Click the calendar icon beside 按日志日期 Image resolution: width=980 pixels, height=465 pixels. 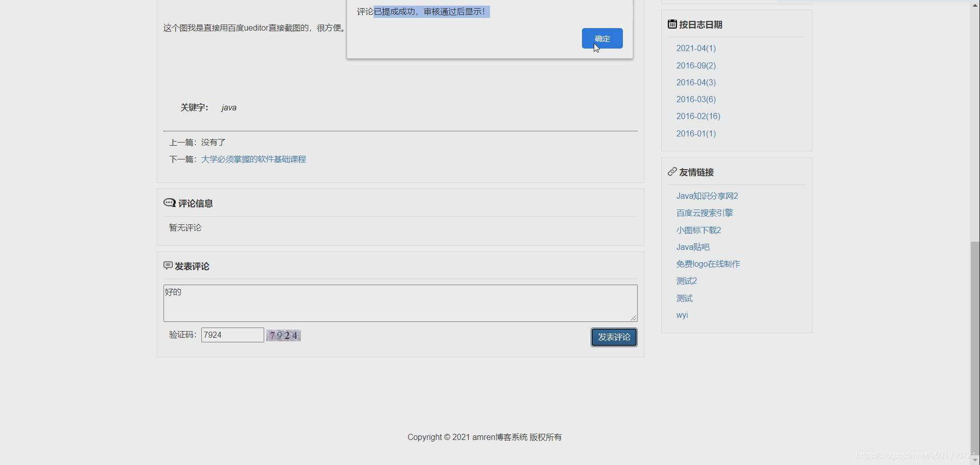(671, 24)
